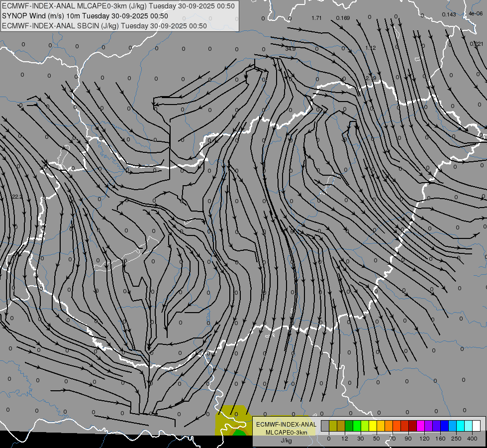The width and height of the screenshot is (487, 448).
Task: Click the legend scale value 30
Action: pyautogui.click(x=360, y=439)
